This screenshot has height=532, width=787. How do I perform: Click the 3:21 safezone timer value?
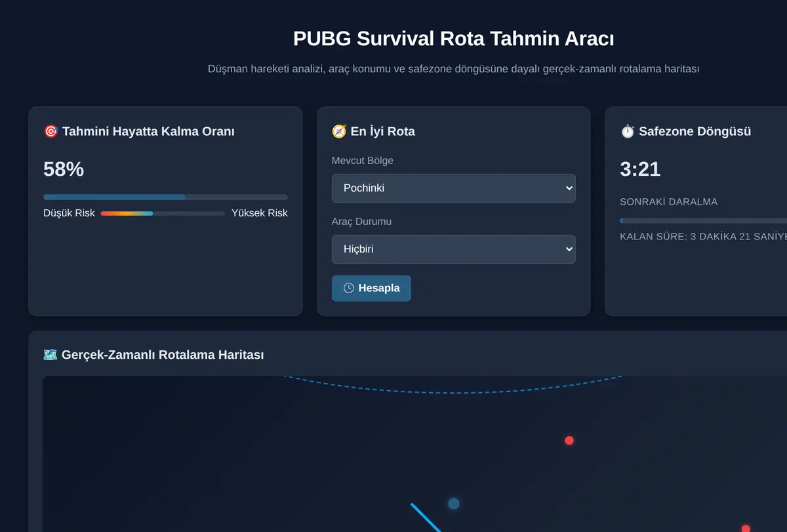click(x=640, y=169)
